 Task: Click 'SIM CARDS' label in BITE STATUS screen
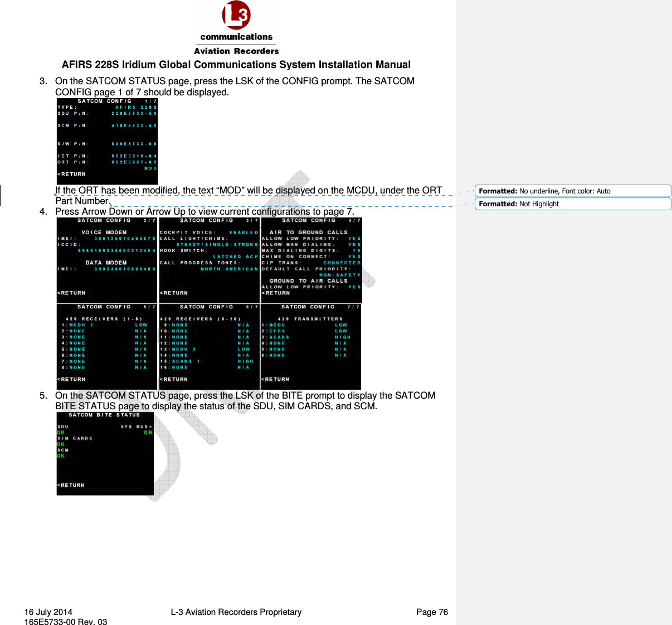75,438
